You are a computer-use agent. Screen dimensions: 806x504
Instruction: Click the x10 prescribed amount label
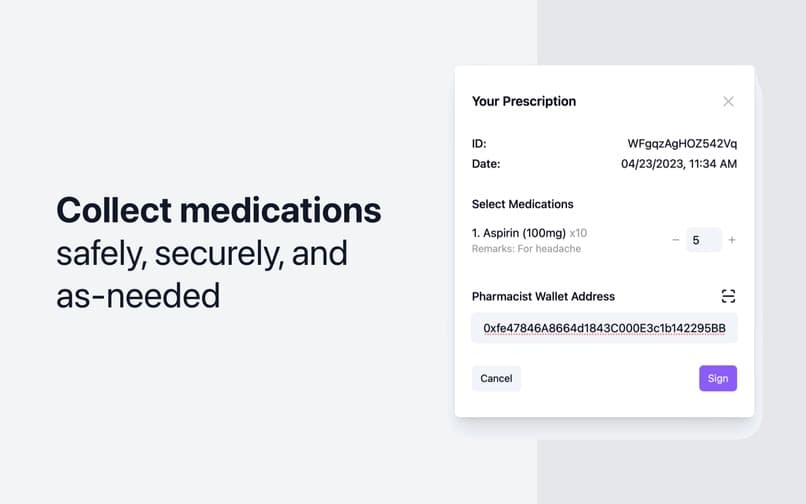coord(578,233)
